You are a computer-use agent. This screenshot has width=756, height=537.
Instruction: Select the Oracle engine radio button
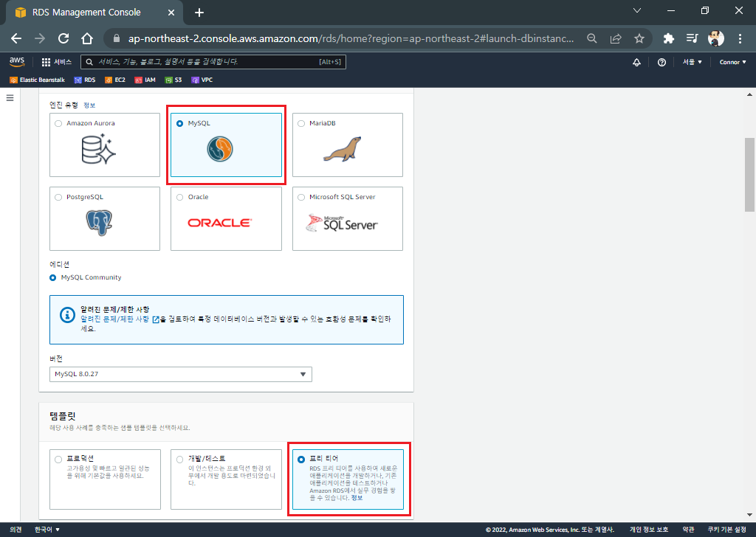(x=180, y=198)
